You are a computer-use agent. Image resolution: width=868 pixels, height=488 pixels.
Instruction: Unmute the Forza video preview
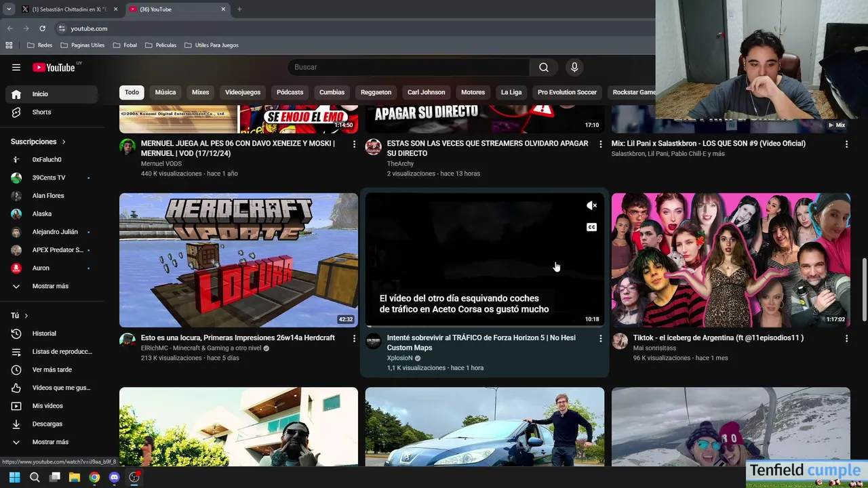[x=591, y=205]
